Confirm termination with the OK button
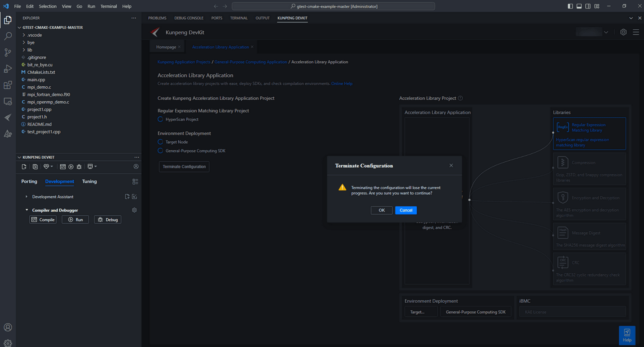644x347 pixels. [x=381, y=210]
